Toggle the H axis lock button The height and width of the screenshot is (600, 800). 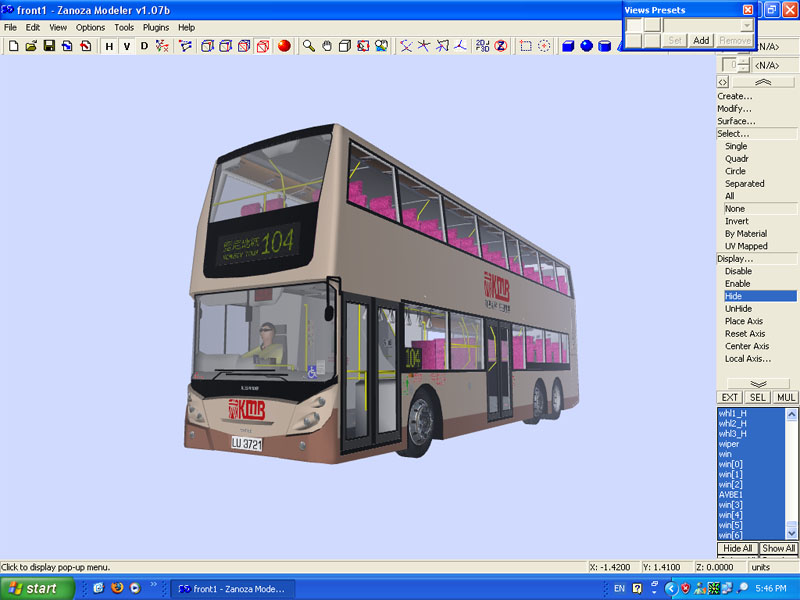coord(109,46)
